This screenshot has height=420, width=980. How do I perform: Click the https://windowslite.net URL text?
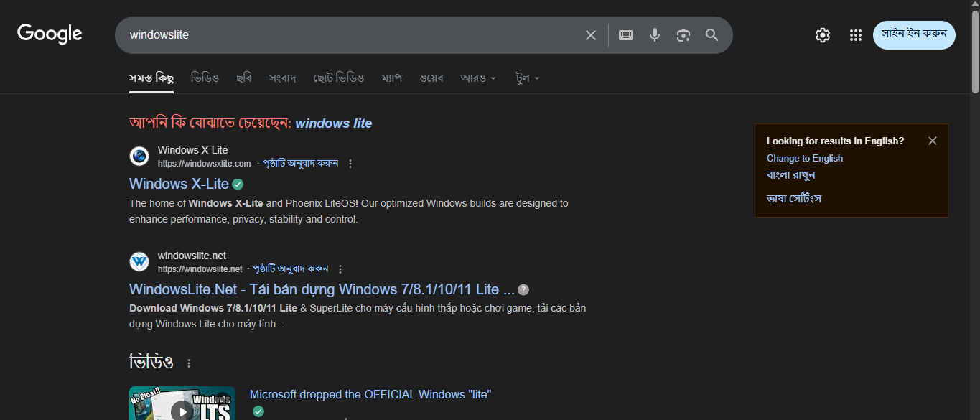tap(200, 269)
